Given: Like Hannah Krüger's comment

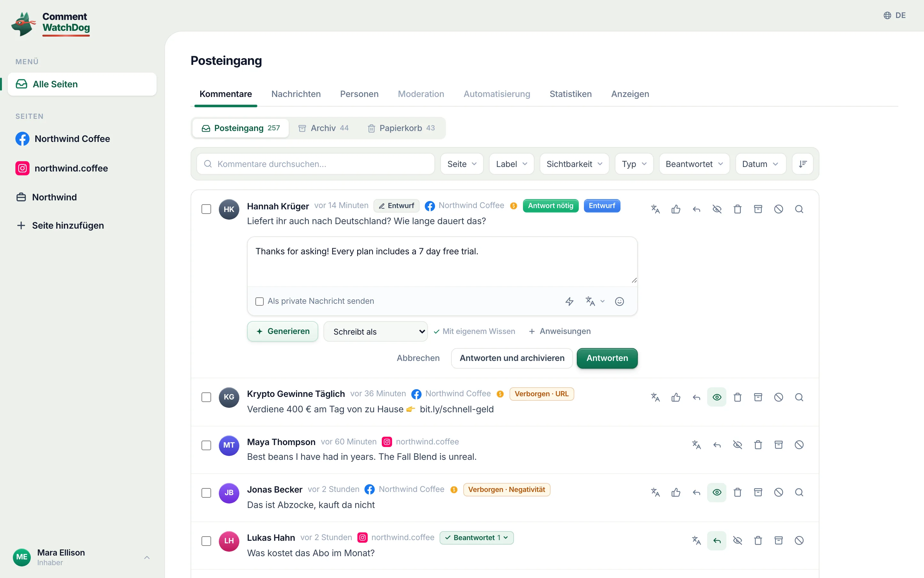Looking at the screenshot, I should [676, 209].
